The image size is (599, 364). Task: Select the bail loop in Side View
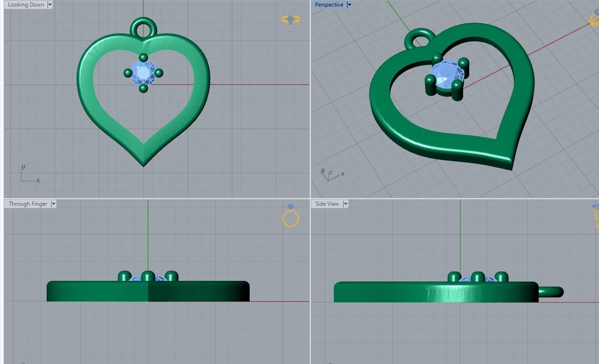[x=551, y=292]
